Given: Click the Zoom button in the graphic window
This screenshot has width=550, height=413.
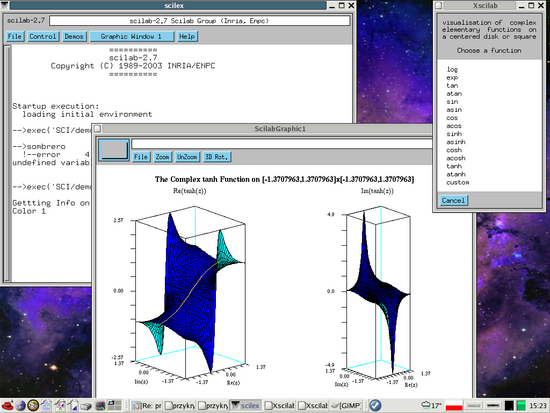Looking at the screenshot, I should [x=162, y=157].
